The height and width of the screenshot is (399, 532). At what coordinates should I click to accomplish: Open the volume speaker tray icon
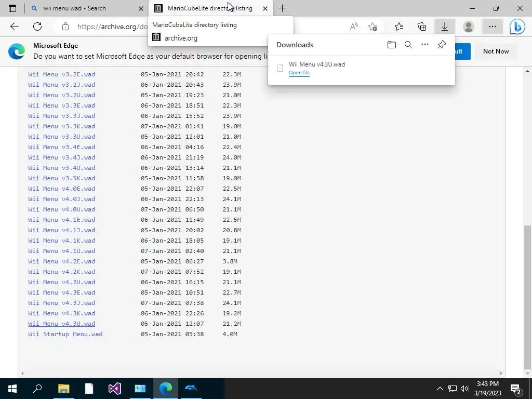[464, 389]
